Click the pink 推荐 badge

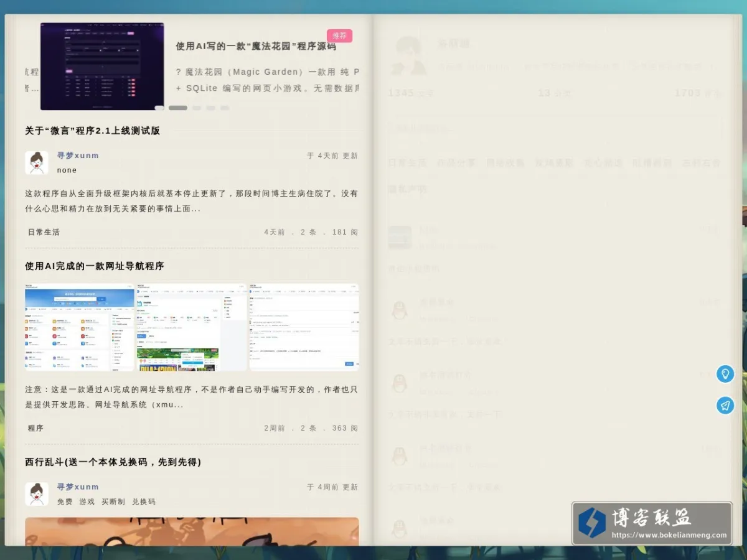point(339,35)
